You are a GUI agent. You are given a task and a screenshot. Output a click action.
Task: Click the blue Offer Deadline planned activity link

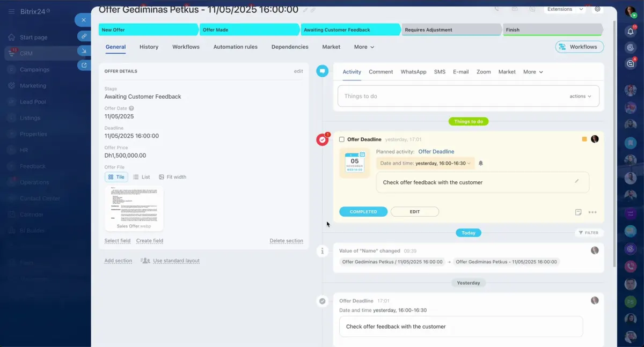[x=436, y=152]
